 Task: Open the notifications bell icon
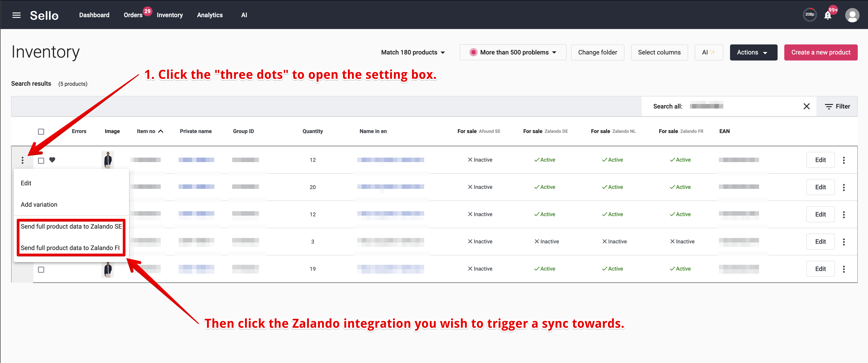(828, 15)
